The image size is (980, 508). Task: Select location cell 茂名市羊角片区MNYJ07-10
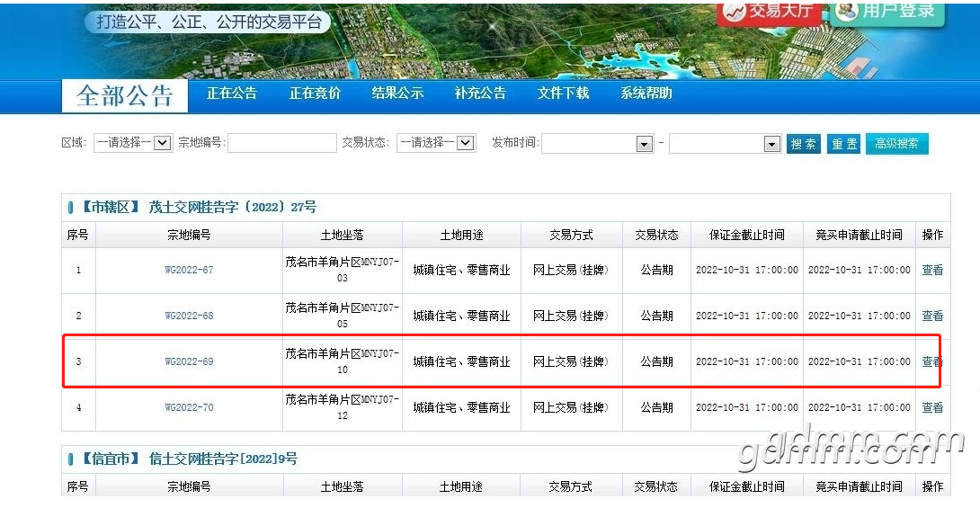click(343, 361)
